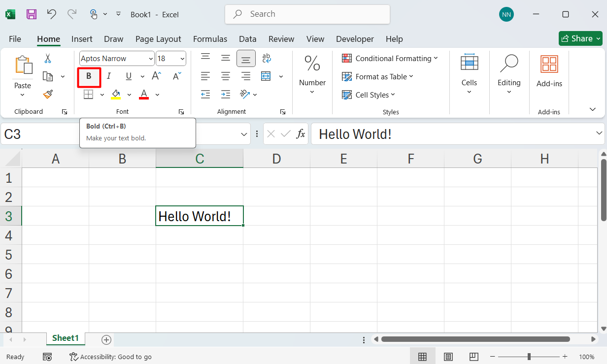Toggle Italic formatting button
Screen dimensions: 607x364
tap(109, 76)
